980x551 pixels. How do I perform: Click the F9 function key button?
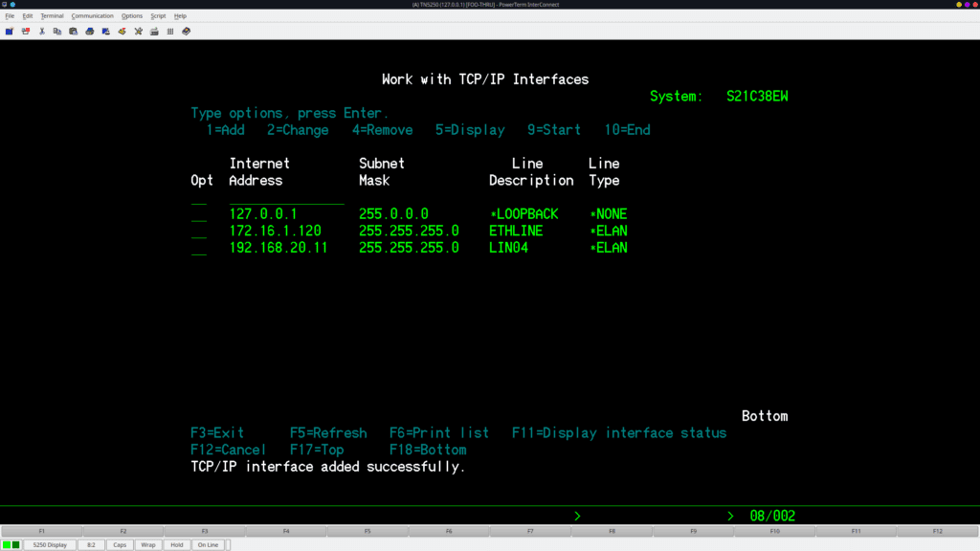pos(693,531)
